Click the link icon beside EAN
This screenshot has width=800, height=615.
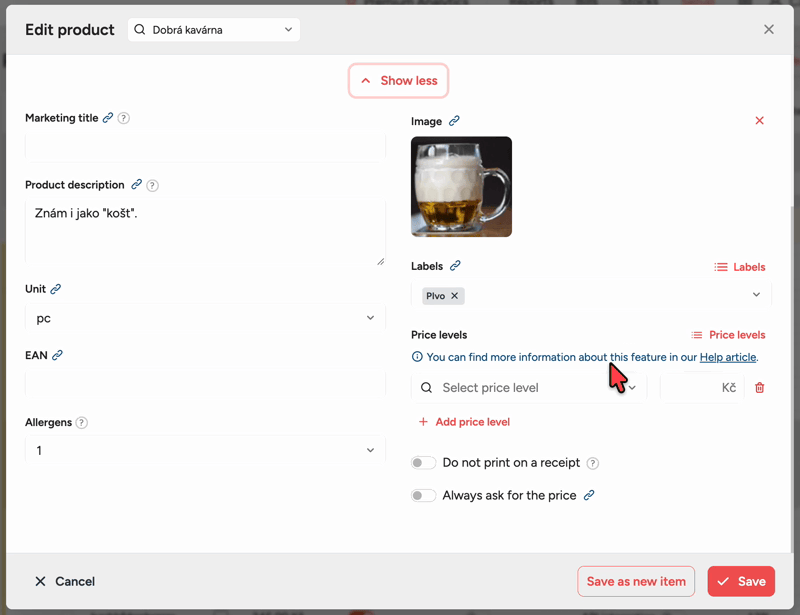click(x=57, y=355)
